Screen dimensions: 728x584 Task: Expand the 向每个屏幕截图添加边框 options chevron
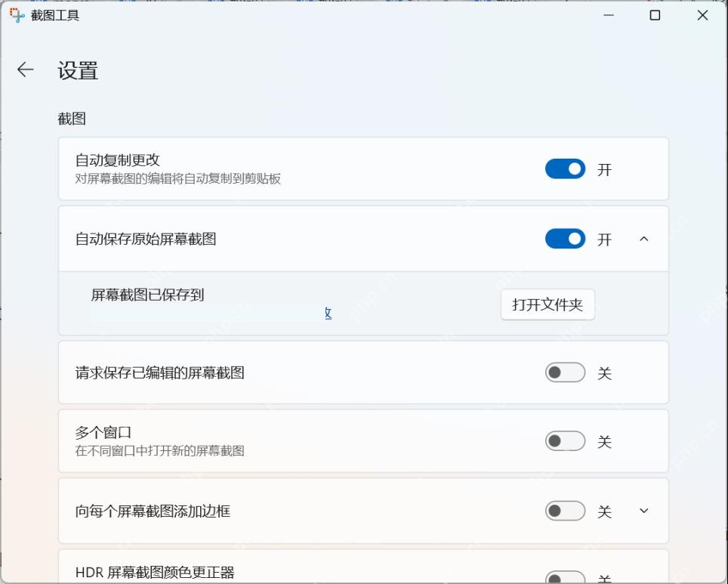click(x=643, y=511)
